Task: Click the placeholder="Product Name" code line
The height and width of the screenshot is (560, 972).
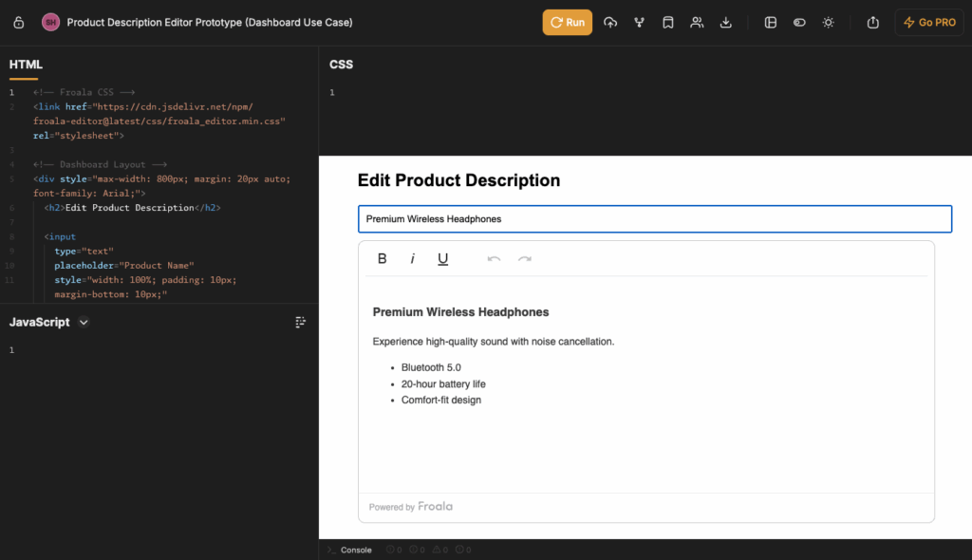Action: tap(124, 266)
